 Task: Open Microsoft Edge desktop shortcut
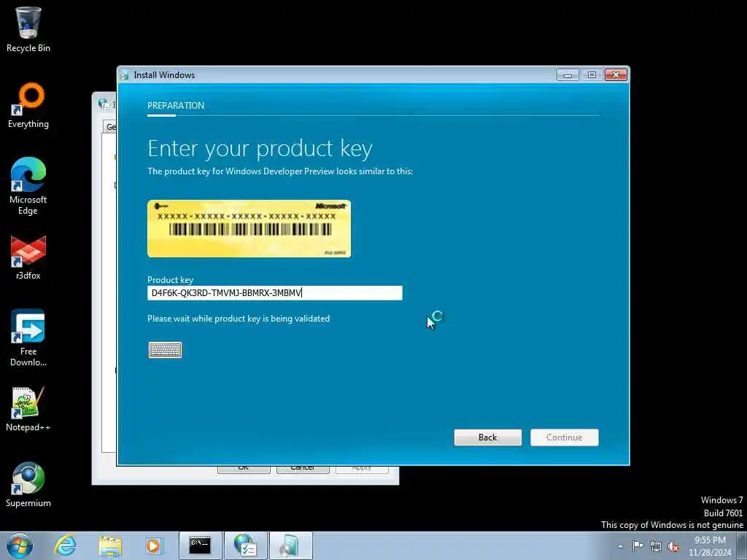click(x=28, y=187)
